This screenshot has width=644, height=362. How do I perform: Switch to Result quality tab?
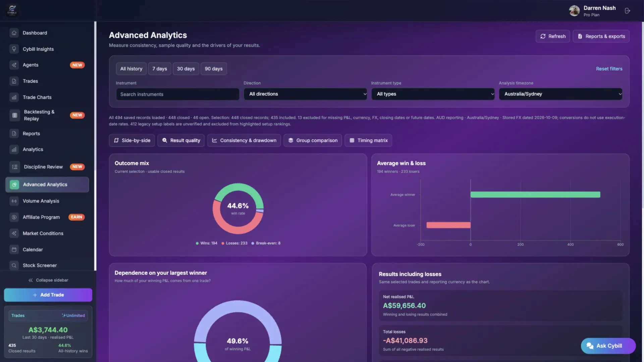[181, 140]
